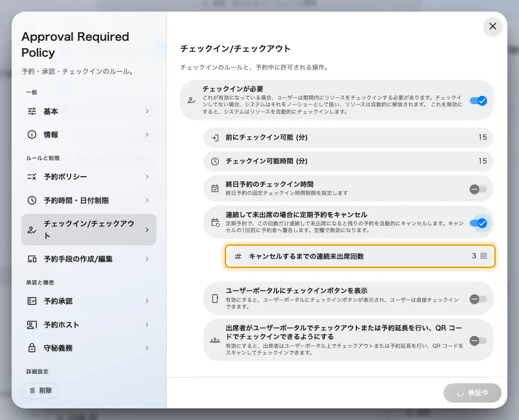Click the recurring calendar icon in 連続して未出席 row
This screenshot has width=519, height=420.
(x=215, y=223)
